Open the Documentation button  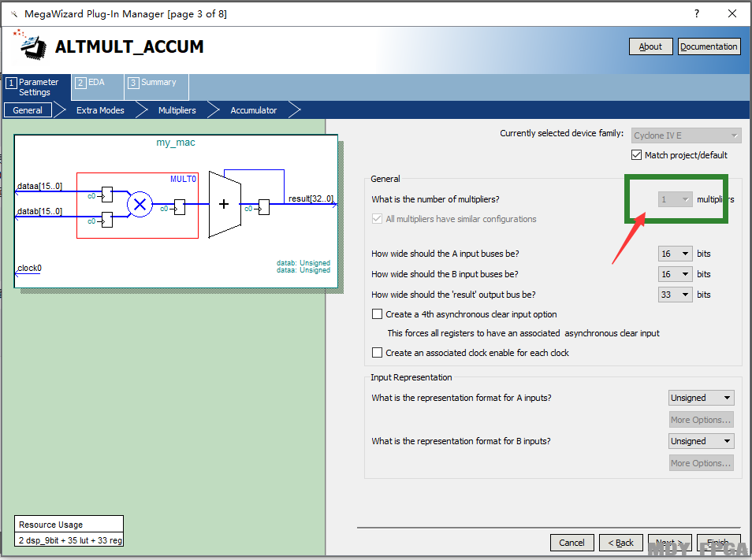709,46
